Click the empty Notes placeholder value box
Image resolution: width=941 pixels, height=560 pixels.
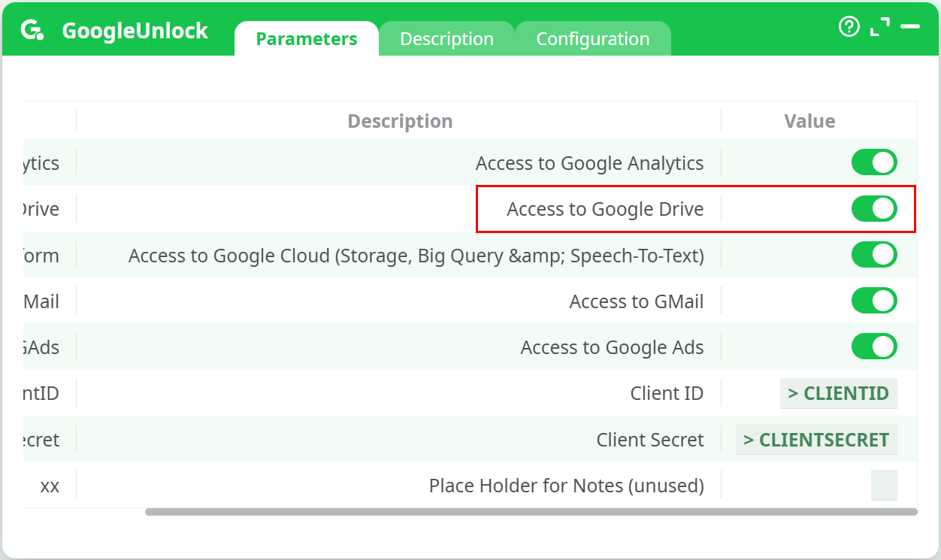(x=884, y=486)
